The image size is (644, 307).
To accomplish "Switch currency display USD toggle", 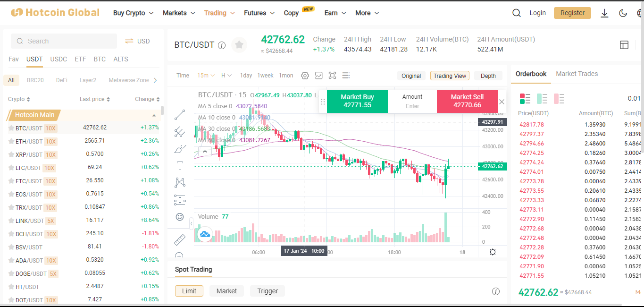I will (x=137, y=41).
